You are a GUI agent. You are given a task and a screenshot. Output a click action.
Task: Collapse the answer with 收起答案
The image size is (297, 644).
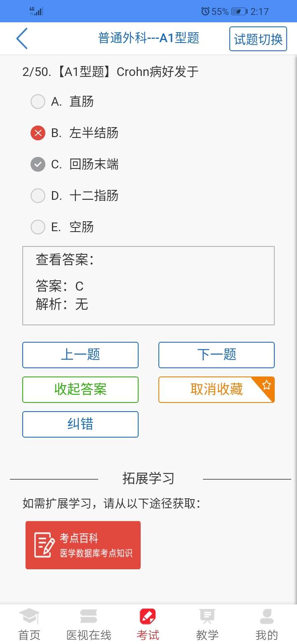click(80, 389)
